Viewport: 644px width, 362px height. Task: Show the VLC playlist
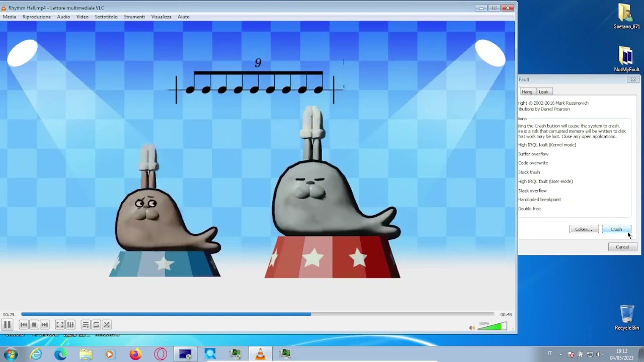pyautogui.click(x=86, y=325)
